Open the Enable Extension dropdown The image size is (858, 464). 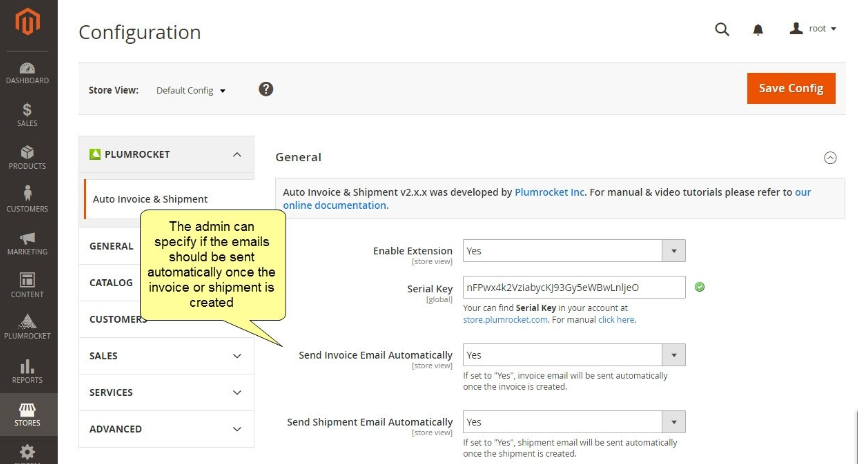point(574,251)
